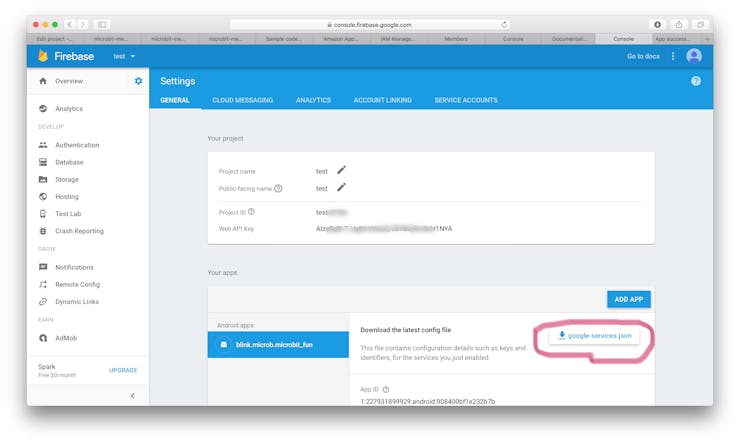Click the Spark plan label
This screenshot has height=444, width=740.
coord(47,367)
